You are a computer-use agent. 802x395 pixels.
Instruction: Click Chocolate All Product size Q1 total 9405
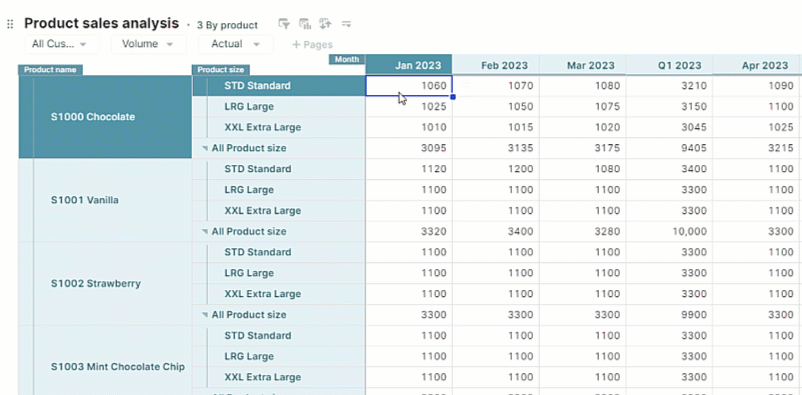(670, 148)
